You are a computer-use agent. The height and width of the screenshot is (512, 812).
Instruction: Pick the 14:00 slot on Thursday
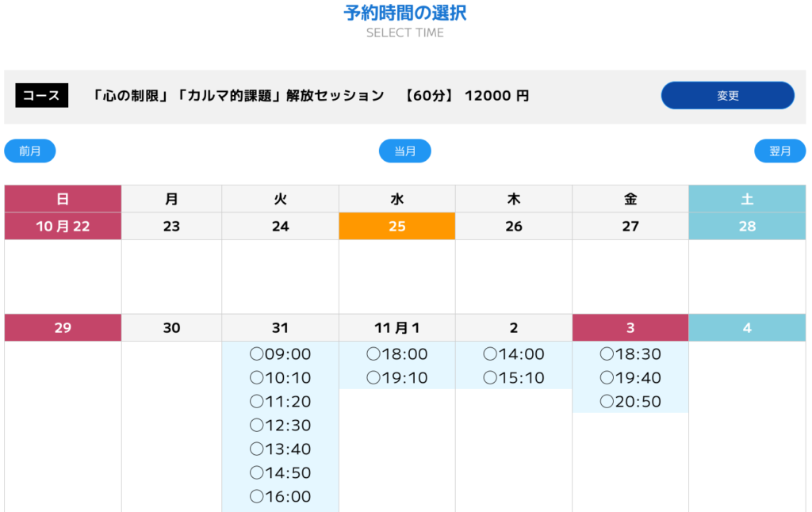pyautogui.click(x=513, y=354)
